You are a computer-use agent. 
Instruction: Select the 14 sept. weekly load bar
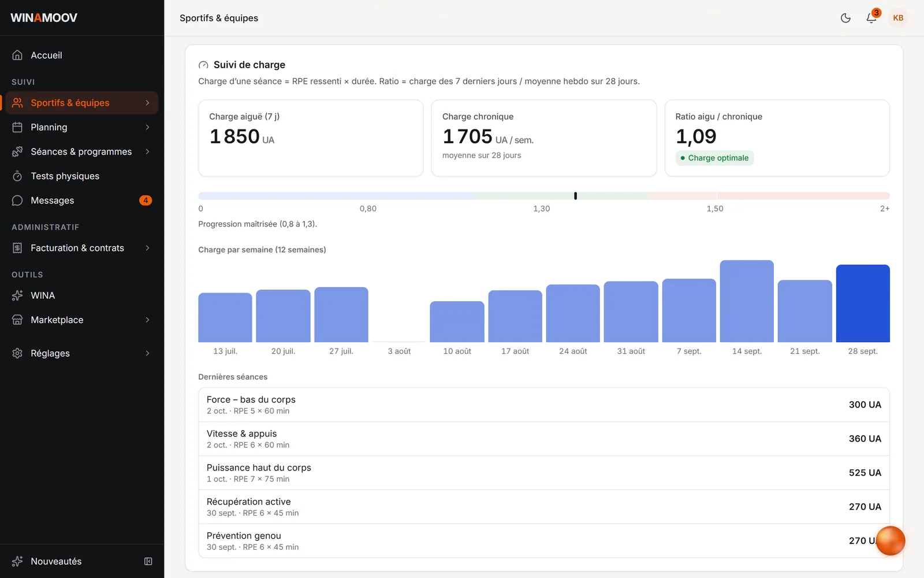click(x=747, y=301)
